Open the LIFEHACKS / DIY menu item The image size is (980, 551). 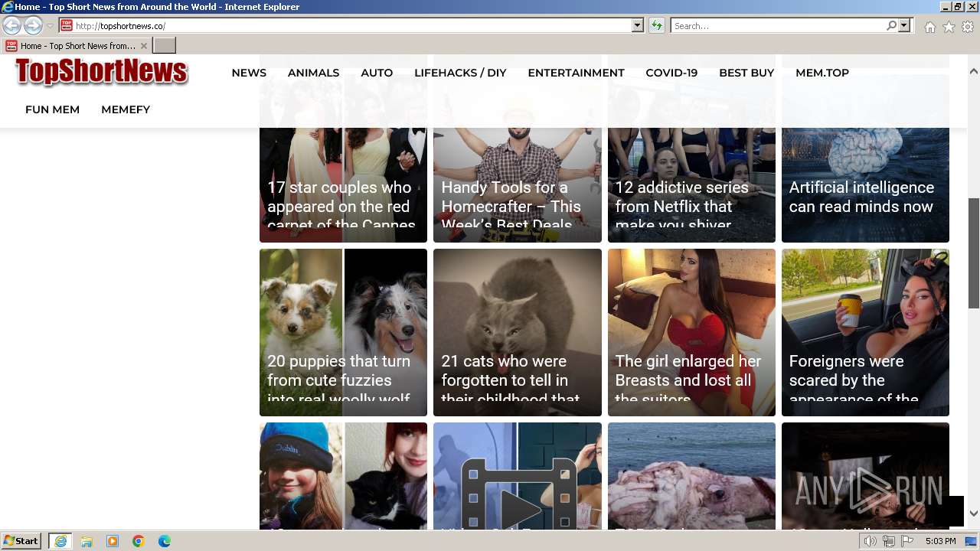coord(460,73)
